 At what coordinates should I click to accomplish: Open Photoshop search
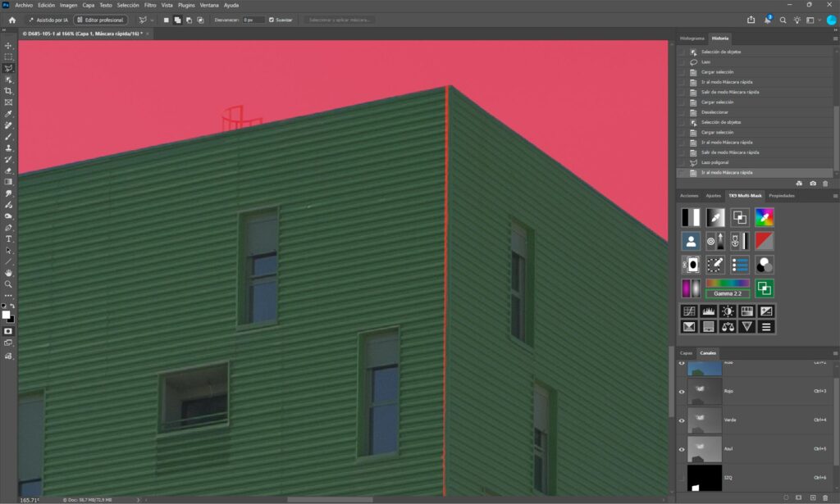pyautogui.click(x=783, y=20)
